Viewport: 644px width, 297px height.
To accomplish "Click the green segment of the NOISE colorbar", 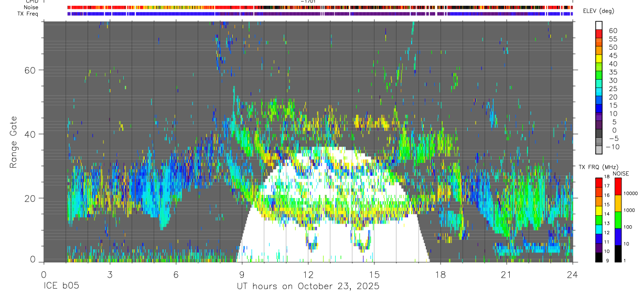I will 618,220.
